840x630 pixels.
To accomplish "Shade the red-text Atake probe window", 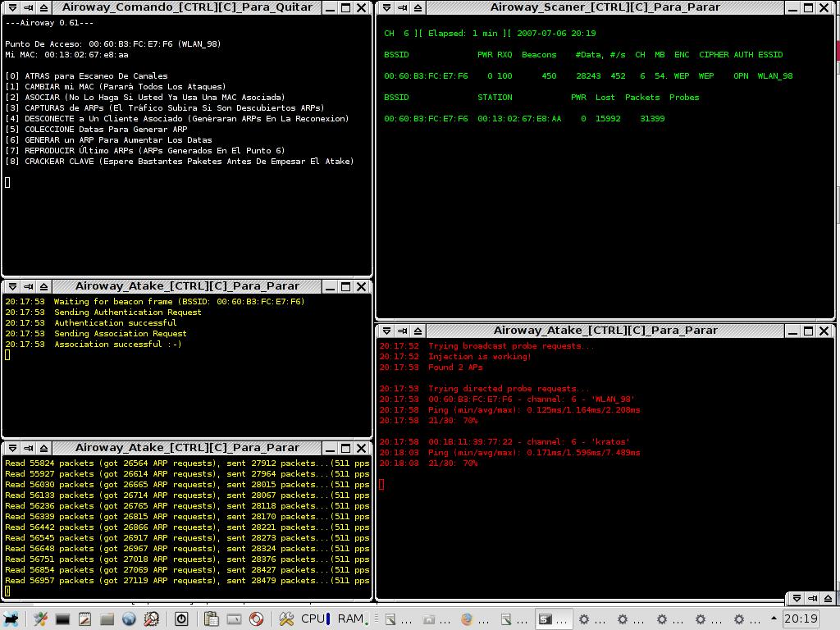I will pyautogui.click(x=418, y=331).
